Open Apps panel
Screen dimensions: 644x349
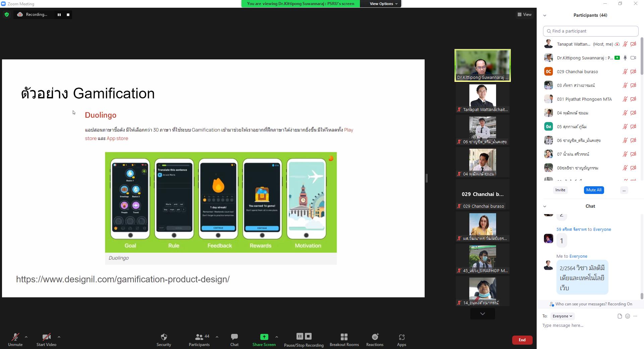(401, 340)
